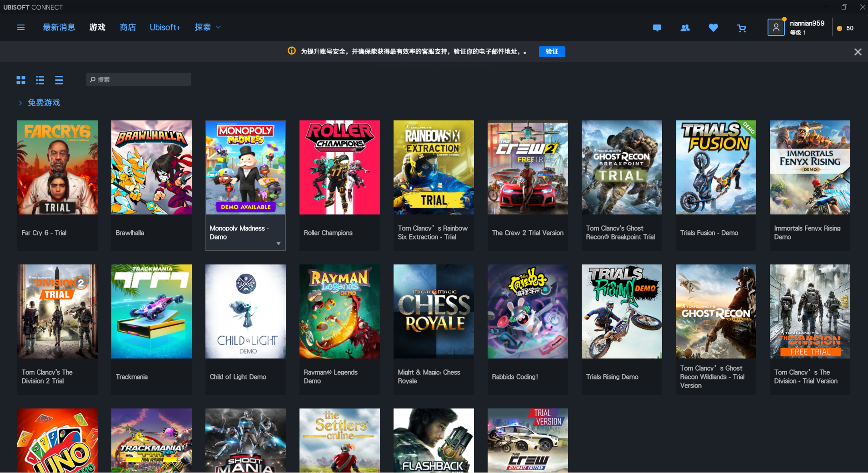Open Rabbids Coding cover
The width and height of the screenshot is (868, 473).
point(528,311)
